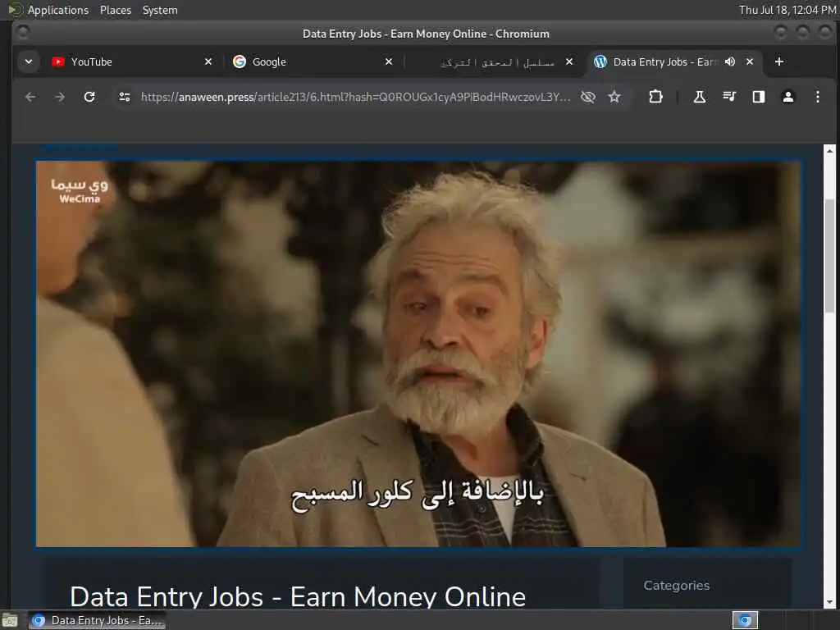Open the Places menu

[x=115, y=10]
